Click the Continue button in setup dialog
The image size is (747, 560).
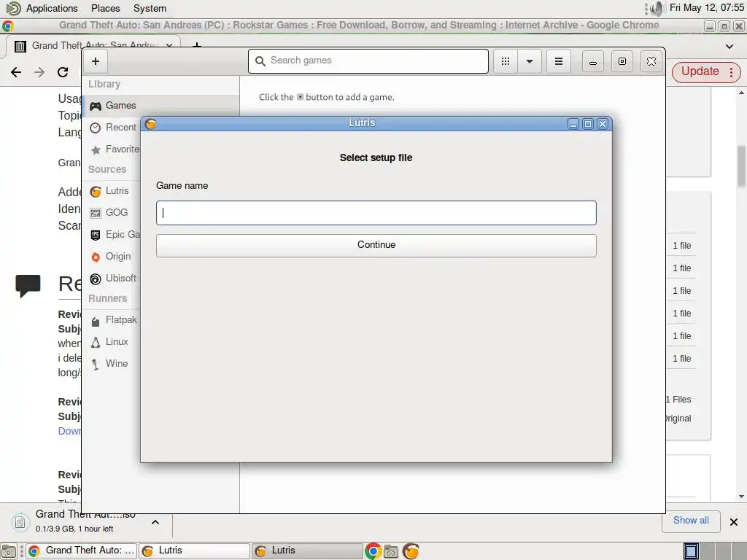click(376, 245)
